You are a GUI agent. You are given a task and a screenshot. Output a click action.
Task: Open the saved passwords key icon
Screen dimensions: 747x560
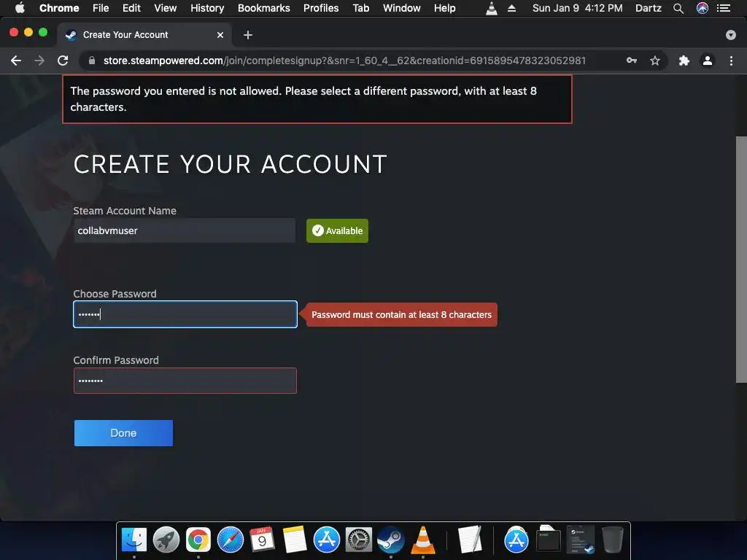click(x=632, y=61)
